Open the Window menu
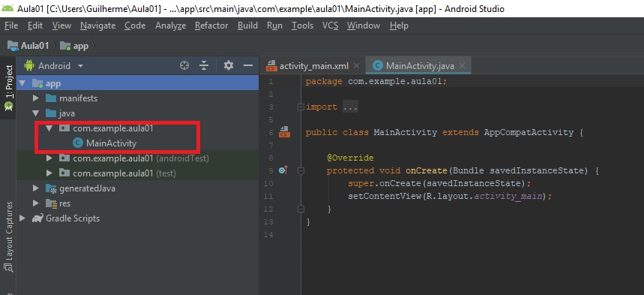 point(364,26)
